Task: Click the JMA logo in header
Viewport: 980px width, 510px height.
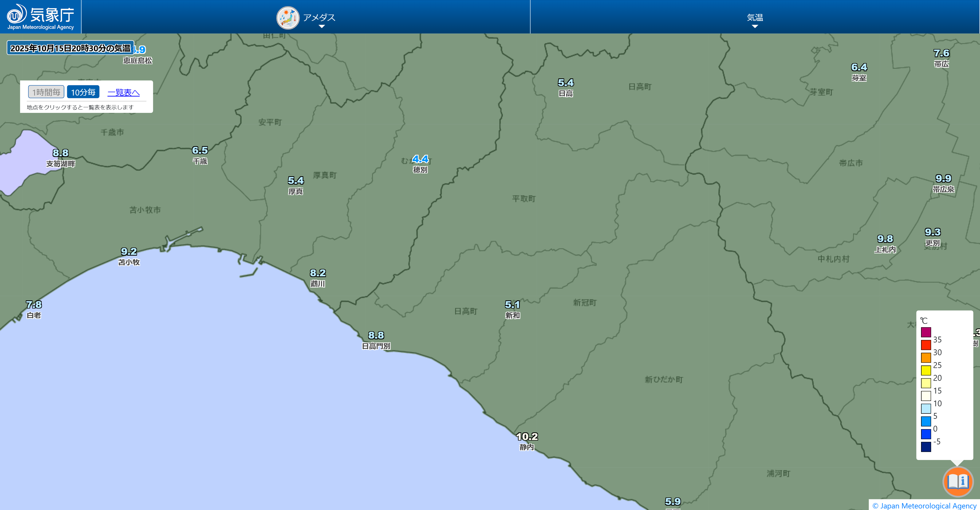Action: pyautogui.click(x=40, y=17)
